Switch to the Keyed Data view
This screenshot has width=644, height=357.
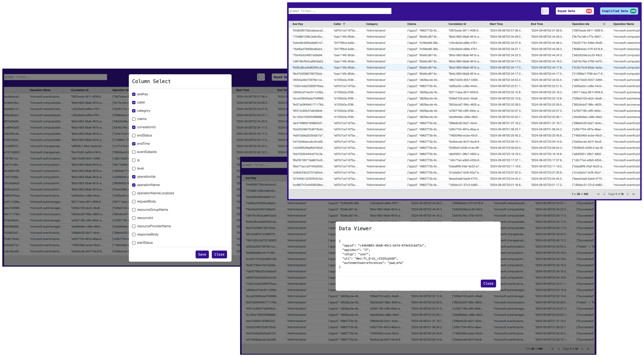tap(574, 11)
